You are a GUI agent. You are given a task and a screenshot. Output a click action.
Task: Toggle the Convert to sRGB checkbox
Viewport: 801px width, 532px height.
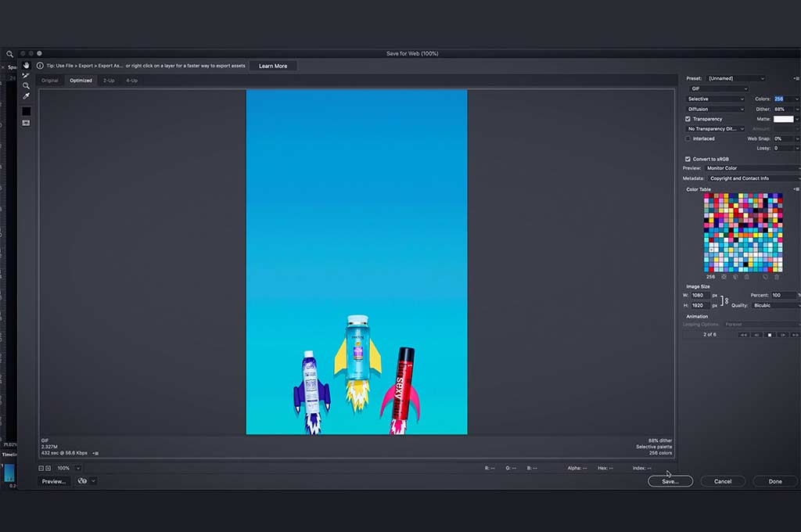pos(688,159)
